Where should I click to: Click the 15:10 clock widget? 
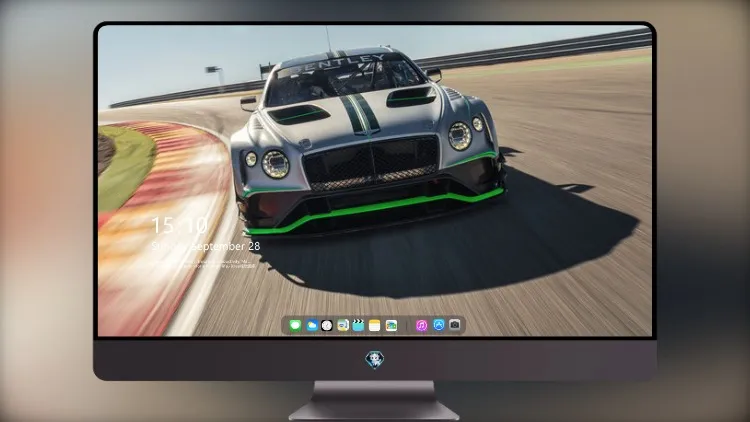[x=179, y=225]
